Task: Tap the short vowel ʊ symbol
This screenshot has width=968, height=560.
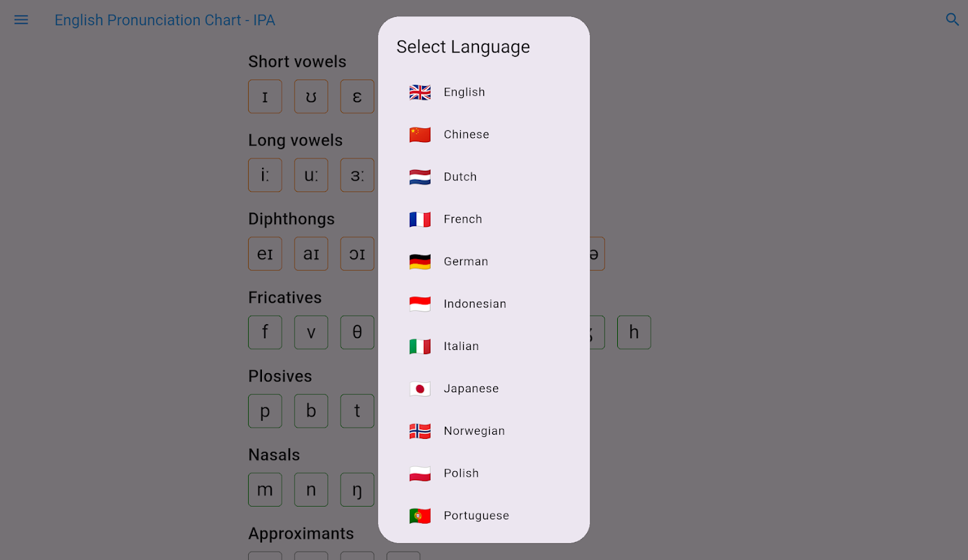Action: (311, 97)
